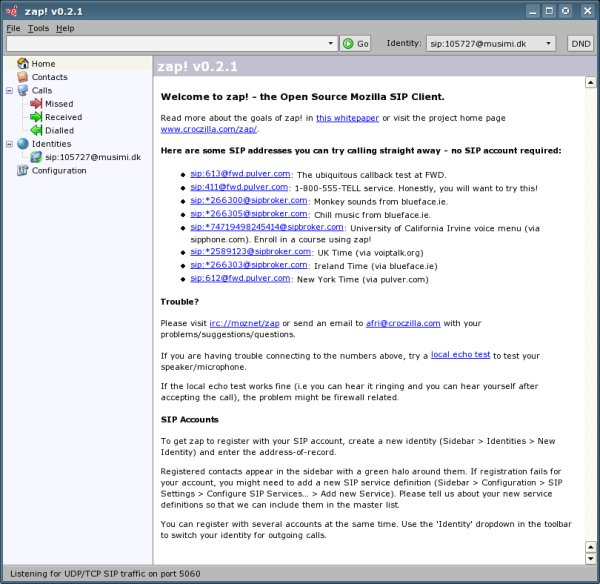Minimize the zap! window
The height and width of the screenshot is (584, 600).
tap(532, 11)
